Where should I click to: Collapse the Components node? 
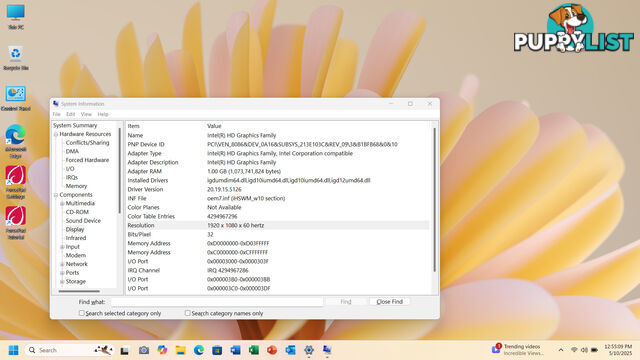[56, 195]
